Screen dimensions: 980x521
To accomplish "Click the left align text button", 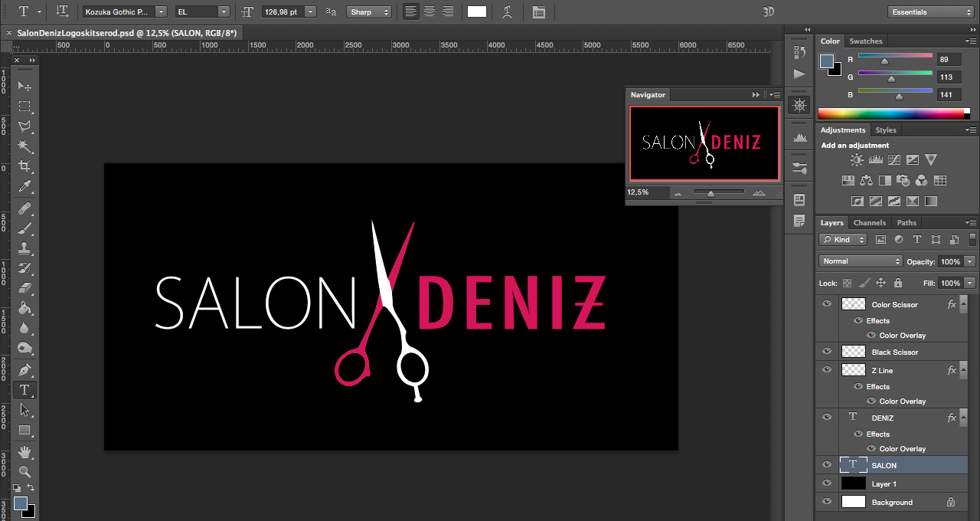I will (x=411, y=11).
